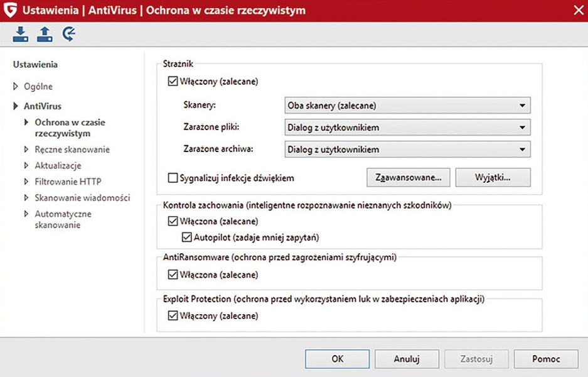Open the Wyjątki dialog
Screen dimensions: 588x377
coord(493,177)
